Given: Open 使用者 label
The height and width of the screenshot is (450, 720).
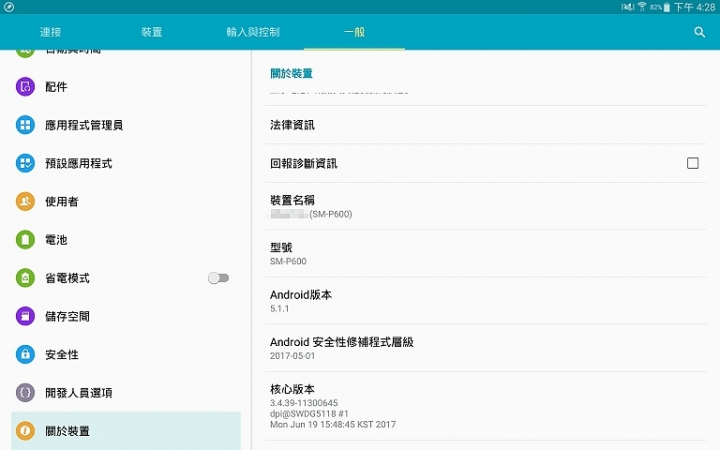Looking at the screenshot, I should click(62, 202).
